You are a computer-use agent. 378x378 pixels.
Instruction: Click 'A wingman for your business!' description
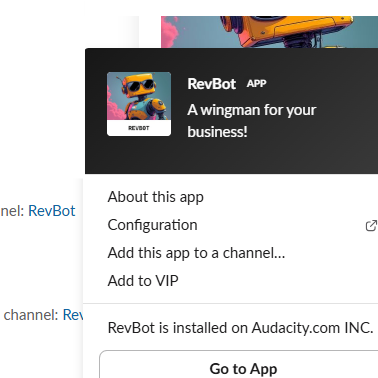(252, 121)
